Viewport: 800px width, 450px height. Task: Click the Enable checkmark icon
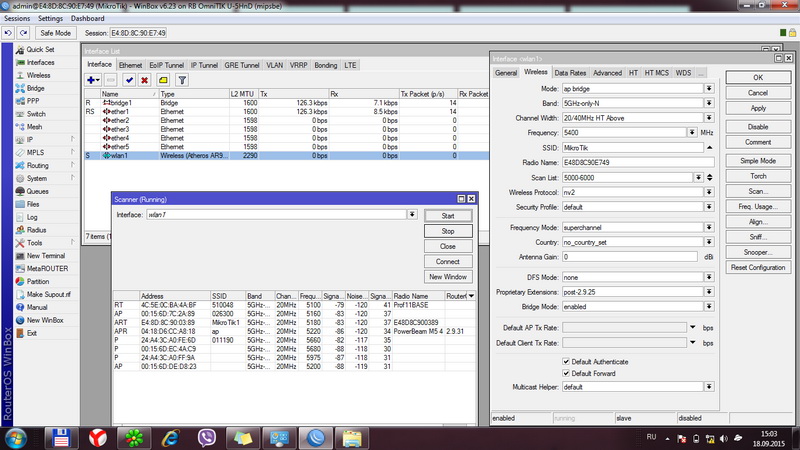pyautogui.click(x=129, y=80)
